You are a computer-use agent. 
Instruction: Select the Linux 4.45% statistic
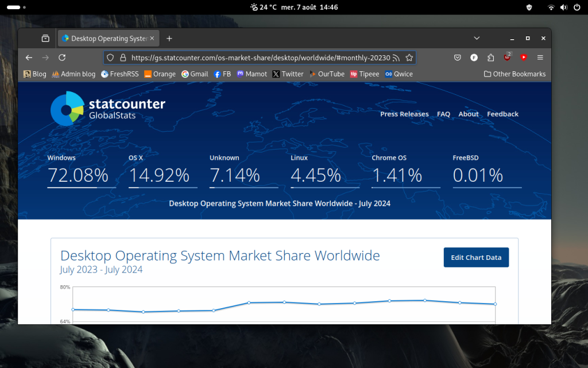pos(325,171)
